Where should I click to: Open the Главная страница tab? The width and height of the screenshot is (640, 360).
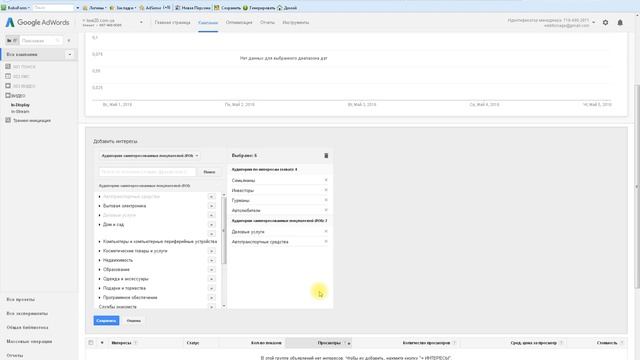pyautogui.click(x=172, y=22)
